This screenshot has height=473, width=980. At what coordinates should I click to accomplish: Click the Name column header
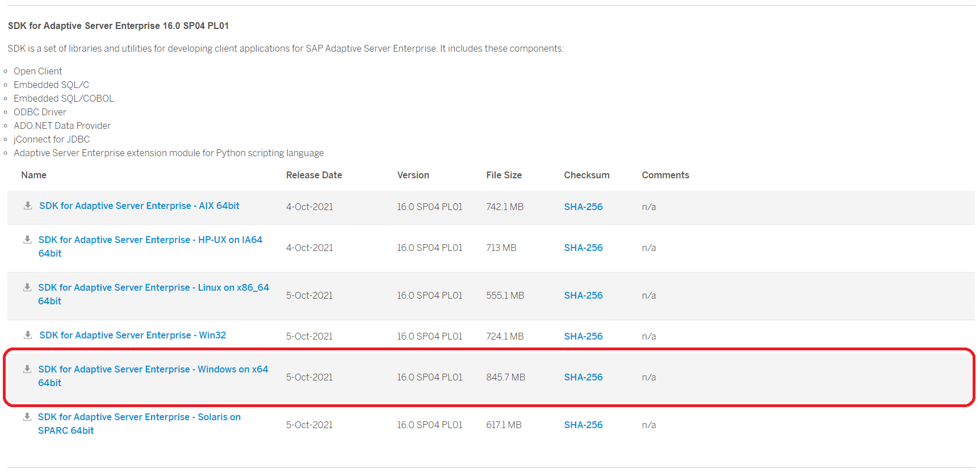pyautogui.click(x=33, y=175)
